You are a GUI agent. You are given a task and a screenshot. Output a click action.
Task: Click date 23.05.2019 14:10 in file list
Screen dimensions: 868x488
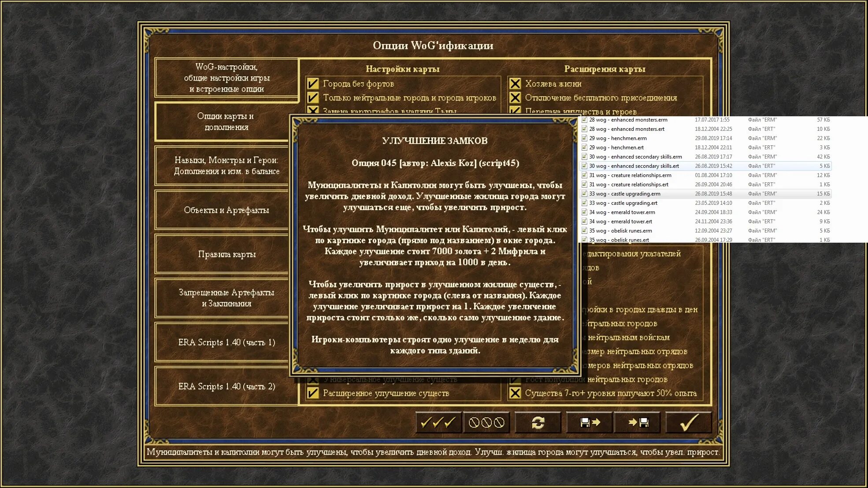tap(713, 203)
